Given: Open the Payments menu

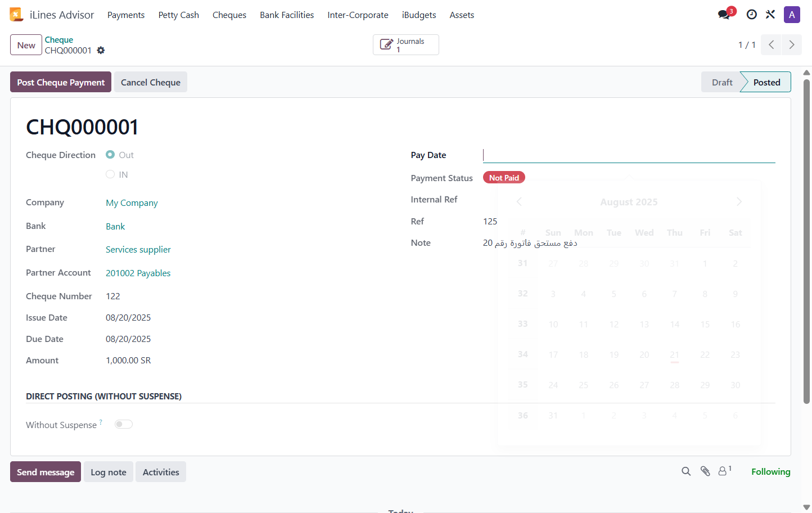Looking at the screenshot, I should [x=126, y=15].
